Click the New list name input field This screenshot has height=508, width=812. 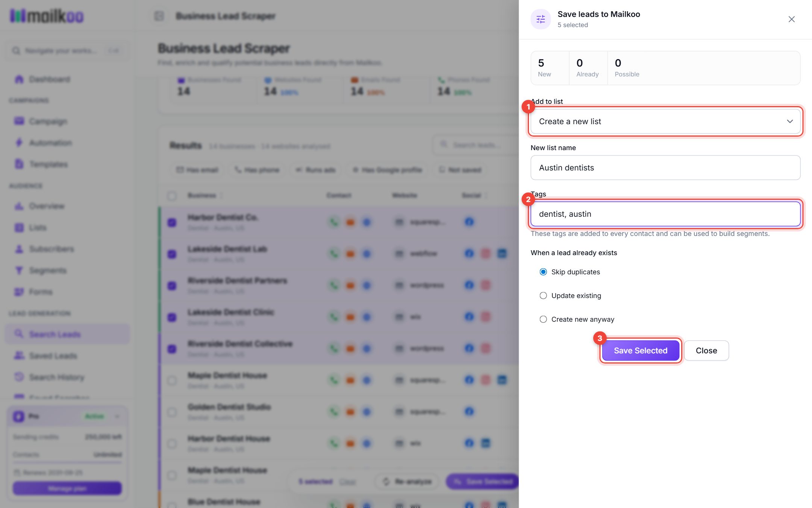click(665, 167)
